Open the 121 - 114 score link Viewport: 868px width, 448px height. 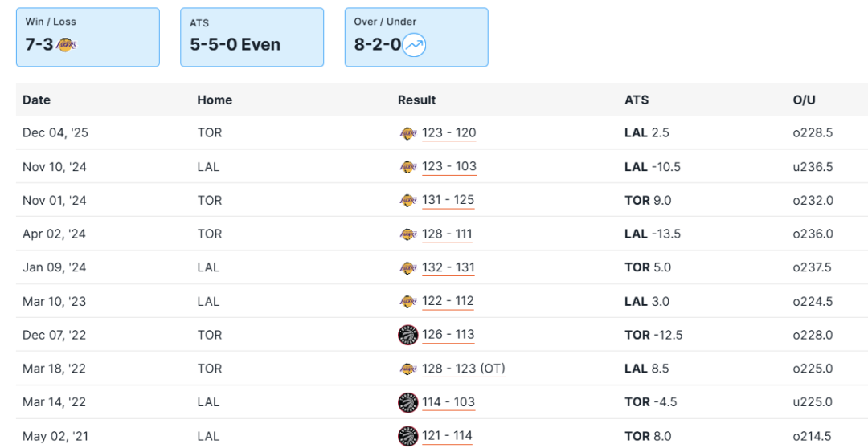click(x=447, y=436)
